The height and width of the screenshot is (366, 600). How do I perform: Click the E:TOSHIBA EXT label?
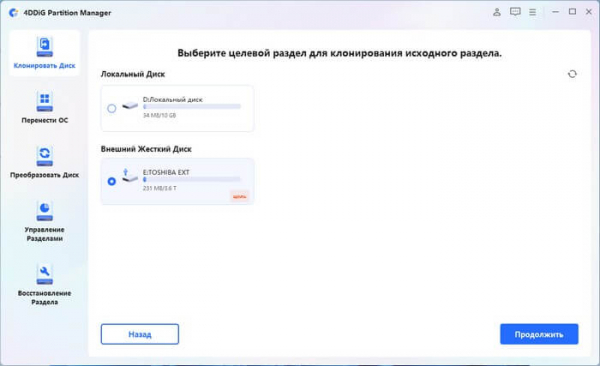[166, 172]
